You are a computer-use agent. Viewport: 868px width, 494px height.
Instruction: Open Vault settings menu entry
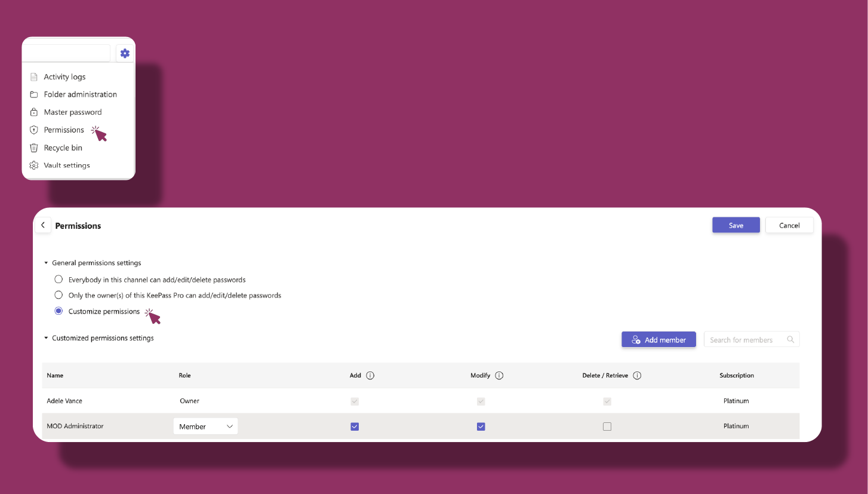[67, 165]
